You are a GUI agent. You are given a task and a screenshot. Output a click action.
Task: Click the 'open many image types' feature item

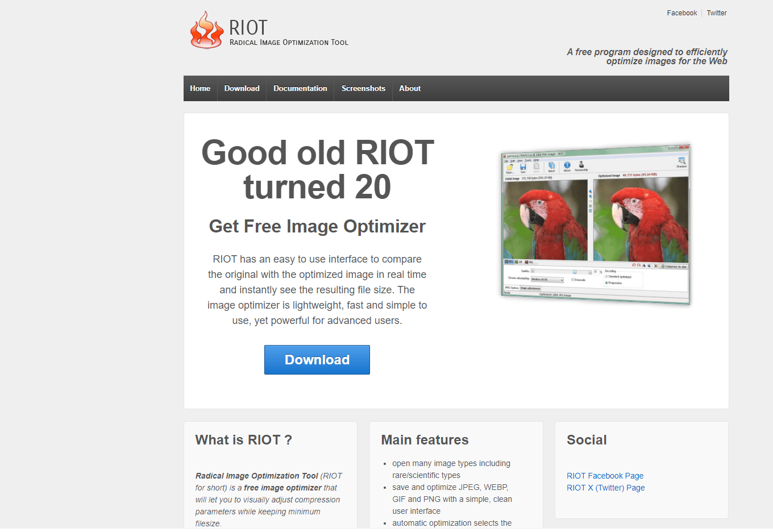tap(451, 469)
